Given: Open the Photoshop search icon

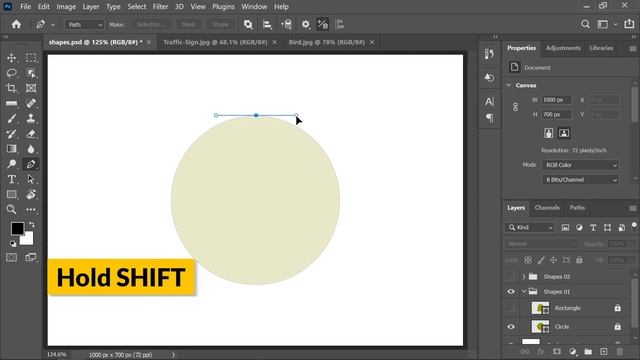Looking at the screenshot, I should tap(585, 24).
